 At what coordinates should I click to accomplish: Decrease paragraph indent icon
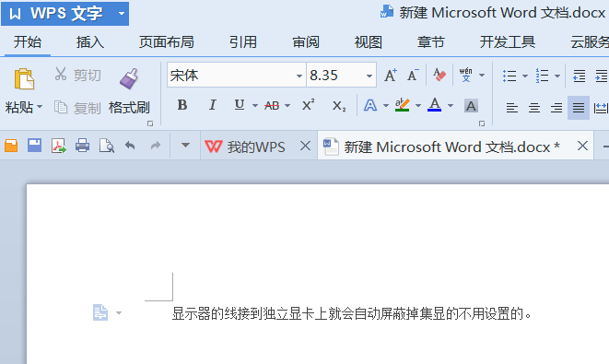pyautogui.click(x=579, y=76)
